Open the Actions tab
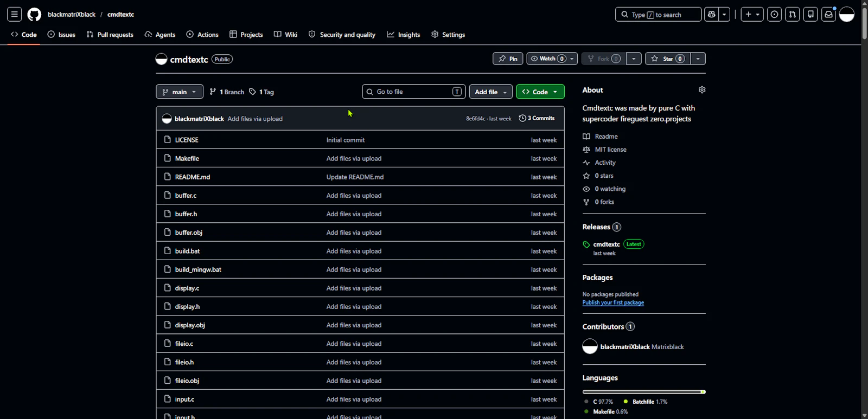 [202, 34]
